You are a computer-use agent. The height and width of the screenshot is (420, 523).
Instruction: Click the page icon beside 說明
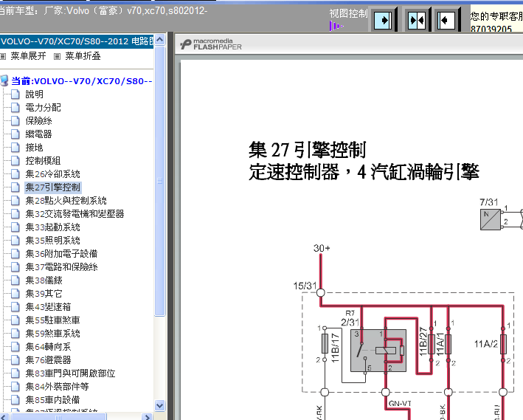[x=15, y=94]
